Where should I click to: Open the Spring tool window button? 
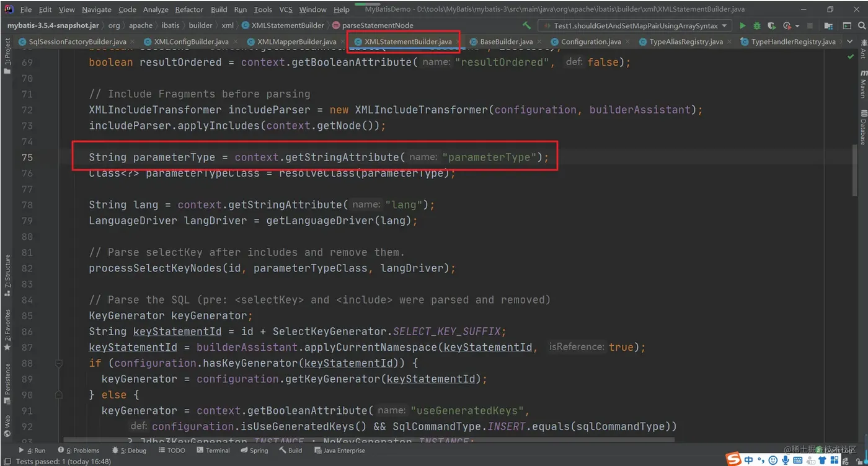click(254, 451)
